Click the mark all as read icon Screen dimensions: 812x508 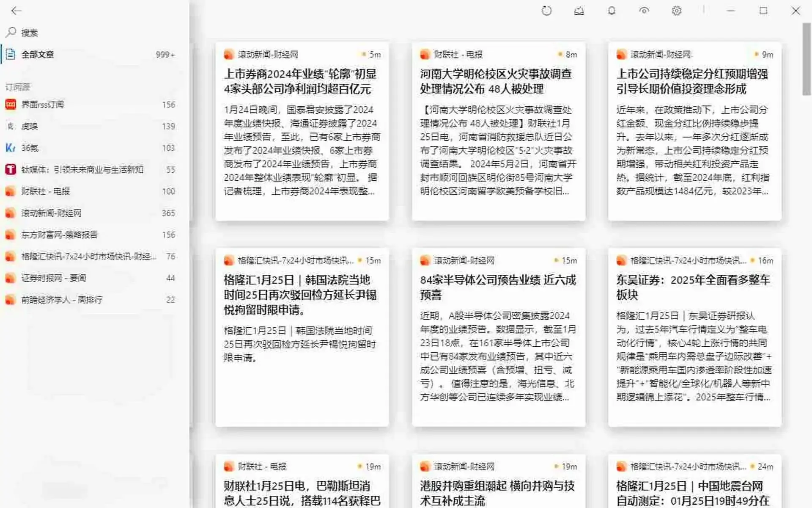click(x=579, y=11)
